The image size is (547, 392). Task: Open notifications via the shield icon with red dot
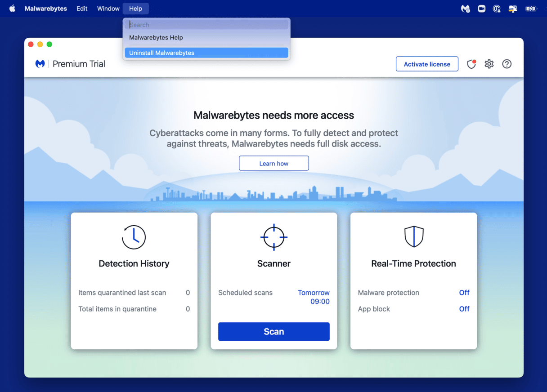coord(471,64)
